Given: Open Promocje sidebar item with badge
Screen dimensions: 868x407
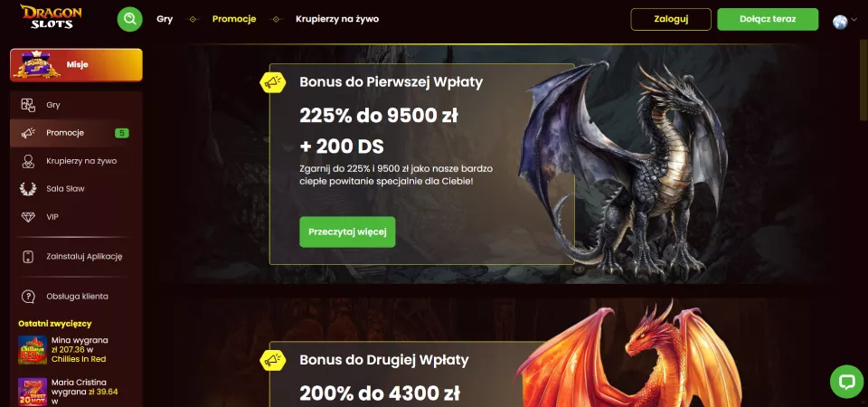Looking at the screenshot, I should 76,133.
